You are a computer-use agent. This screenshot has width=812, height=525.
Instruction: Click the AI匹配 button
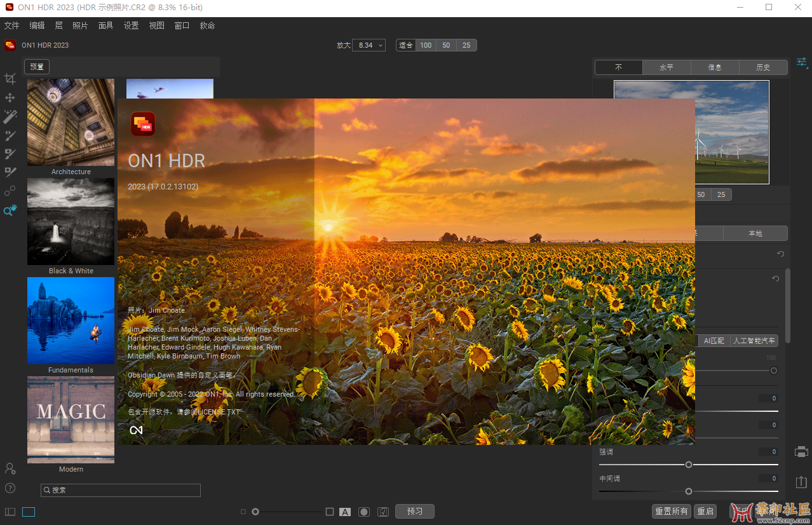[x=714, y=341]
